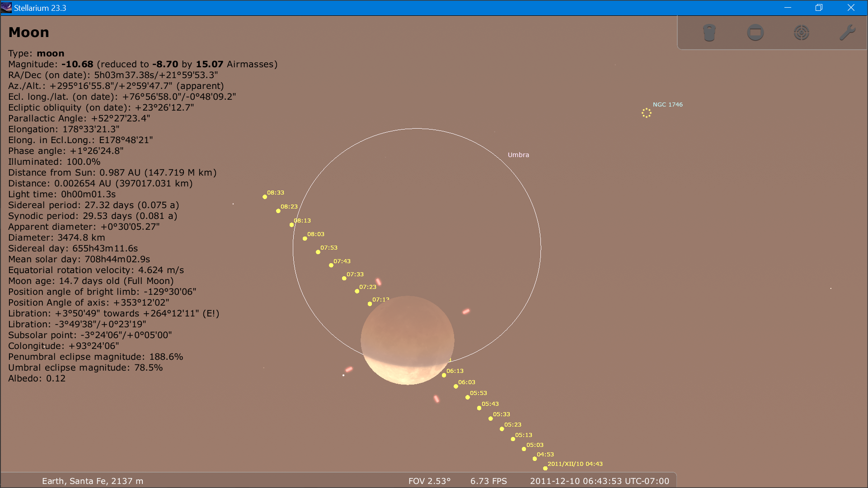The width and height of the screenshot is (868, 488).
Task: Click the location label Earth, Santa Fe, 2137 m
Action: pos(93,481)
